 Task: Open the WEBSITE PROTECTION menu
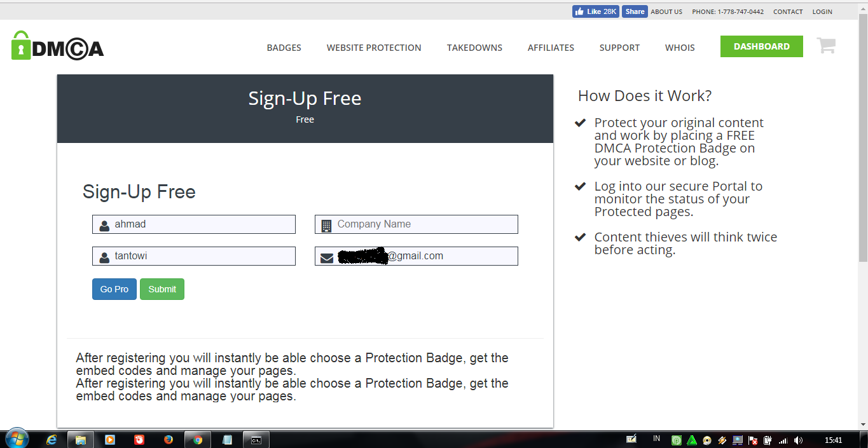374,48
